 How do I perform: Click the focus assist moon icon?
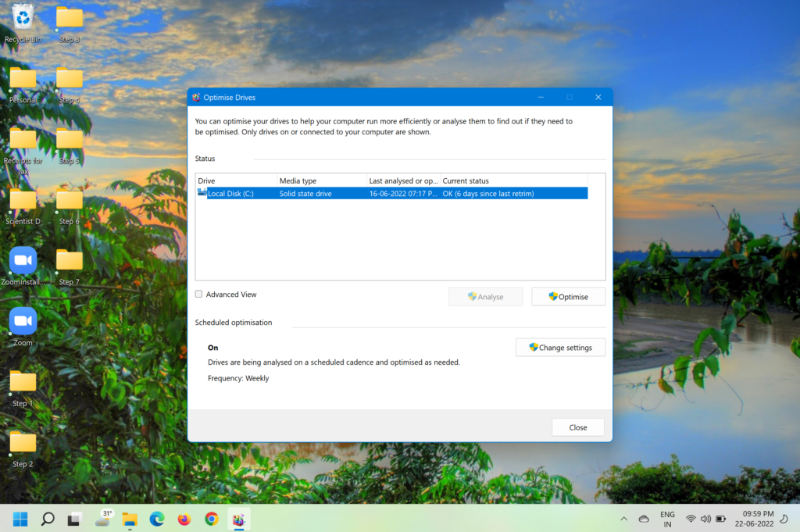(784, 519)
